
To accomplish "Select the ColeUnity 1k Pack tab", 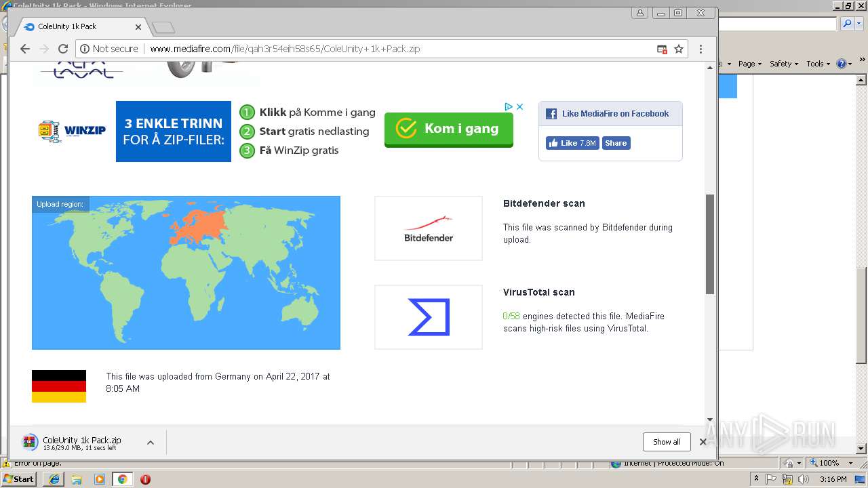I will [81, 26].
